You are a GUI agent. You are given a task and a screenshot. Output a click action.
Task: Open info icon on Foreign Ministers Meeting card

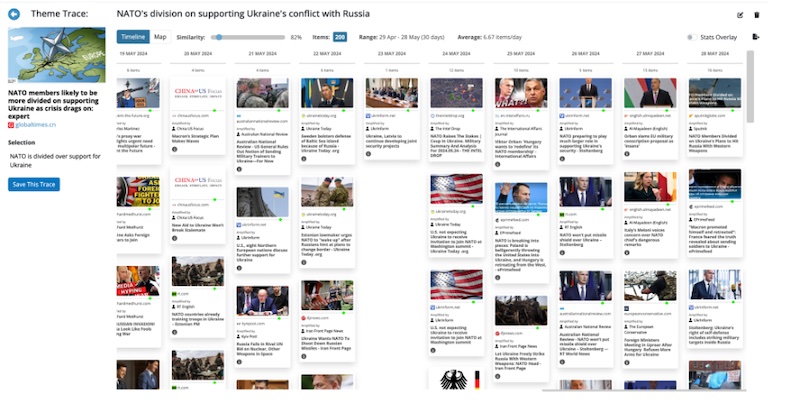point(627,363)
